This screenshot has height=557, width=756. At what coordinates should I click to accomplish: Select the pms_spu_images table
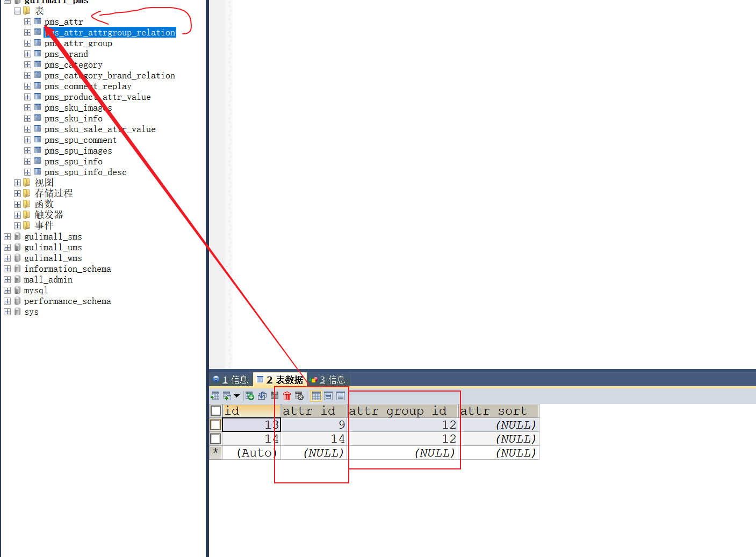(78, 151)
